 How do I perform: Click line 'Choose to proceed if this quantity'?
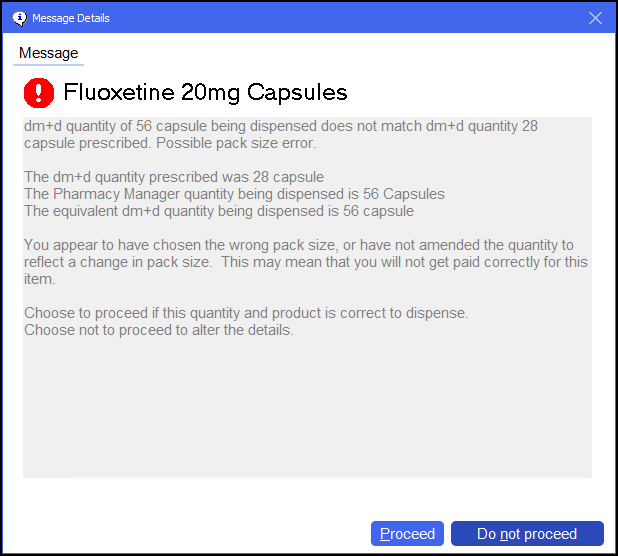pos(246,313)
